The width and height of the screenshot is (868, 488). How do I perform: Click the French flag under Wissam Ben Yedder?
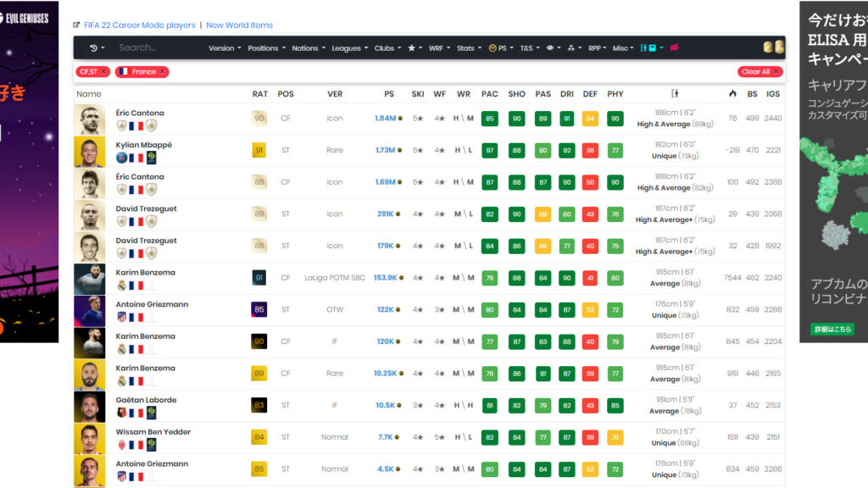point(136,445)
